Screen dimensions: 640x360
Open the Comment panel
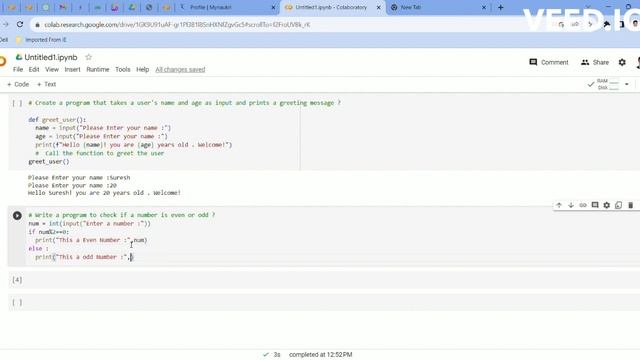(x=549, y=62)
